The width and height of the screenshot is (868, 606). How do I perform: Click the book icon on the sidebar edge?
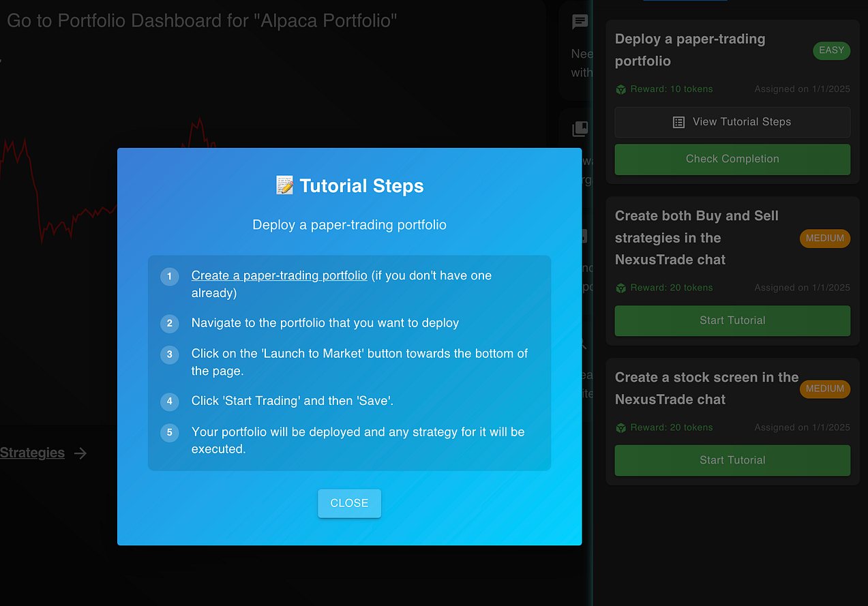click(579, 128)
